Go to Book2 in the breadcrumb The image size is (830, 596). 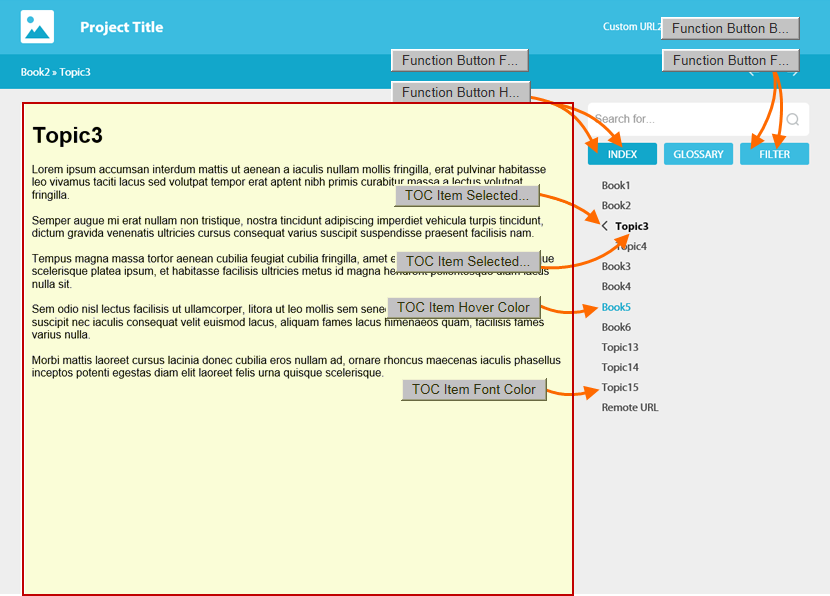35,72
